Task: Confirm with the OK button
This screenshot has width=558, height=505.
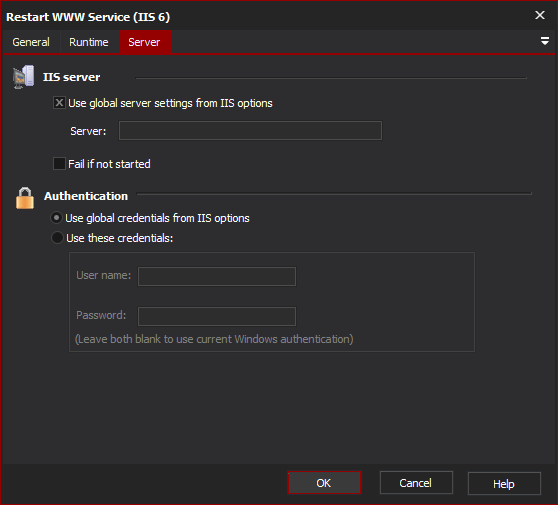Action: [324, 483]
